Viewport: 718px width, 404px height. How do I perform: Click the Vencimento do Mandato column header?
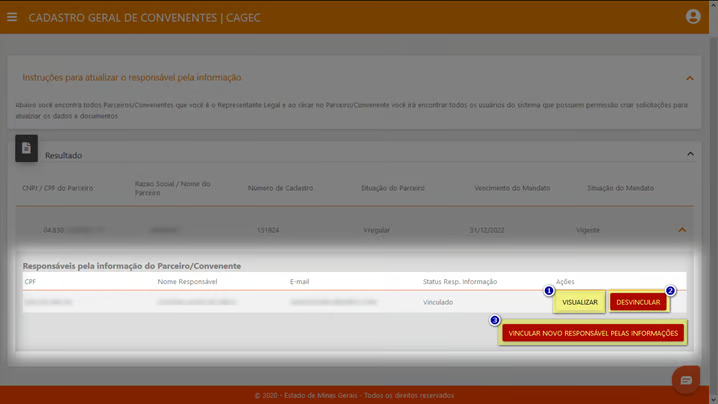501,188
